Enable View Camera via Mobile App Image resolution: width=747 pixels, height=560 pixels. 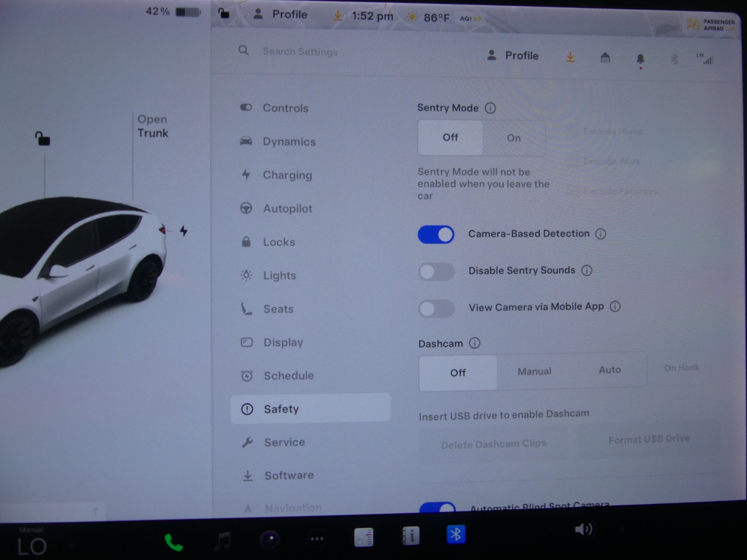[x=436, y=309]
